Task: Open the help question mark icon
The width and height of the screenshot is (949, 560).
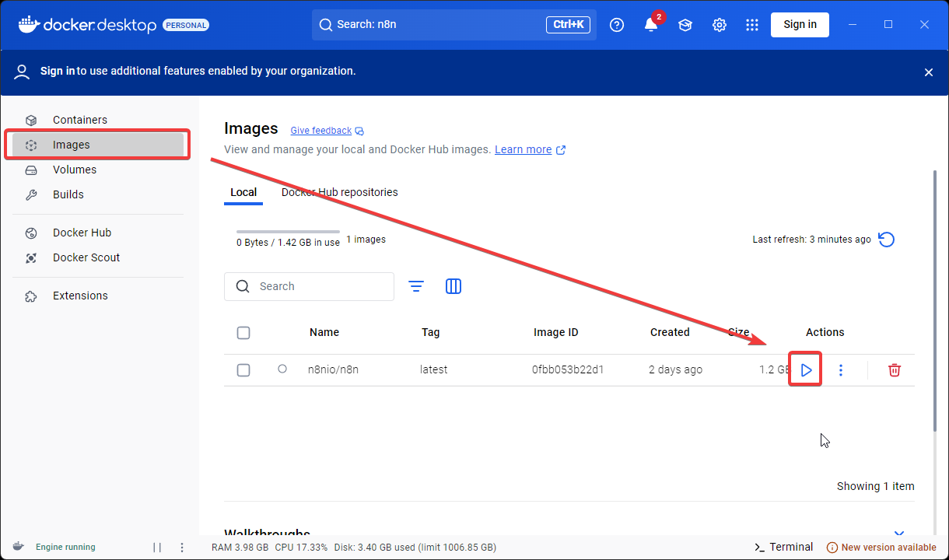Action: click(x=617, y=25)
